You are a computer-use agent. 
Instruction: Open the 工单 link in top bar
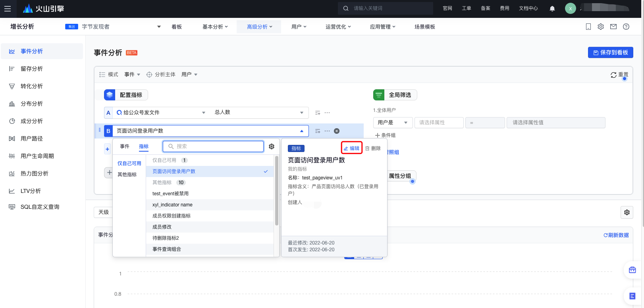coord(467,8)
